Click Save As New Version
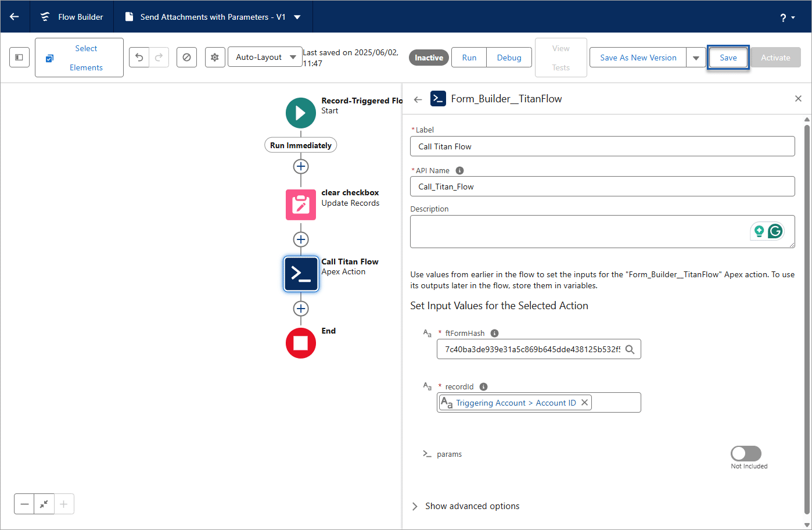The height and width of the screenshot is (530, 812). click(x=638, y=58)
